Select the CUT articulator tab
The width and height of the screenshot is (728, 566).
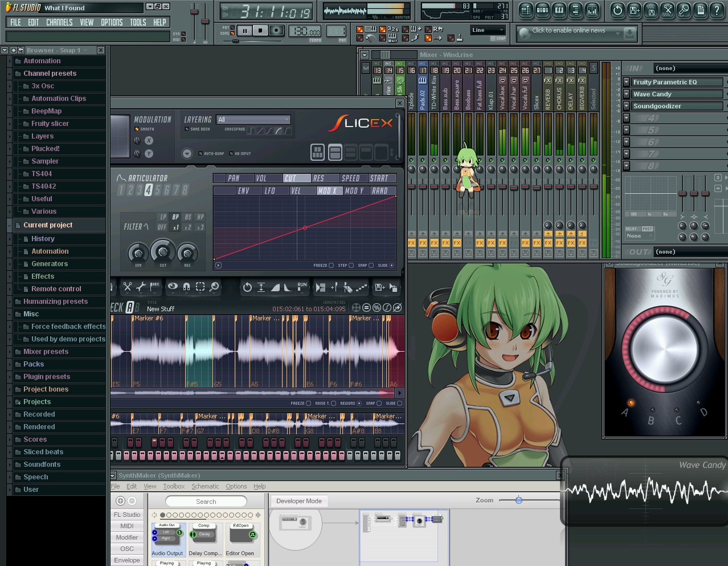[297, 178]
